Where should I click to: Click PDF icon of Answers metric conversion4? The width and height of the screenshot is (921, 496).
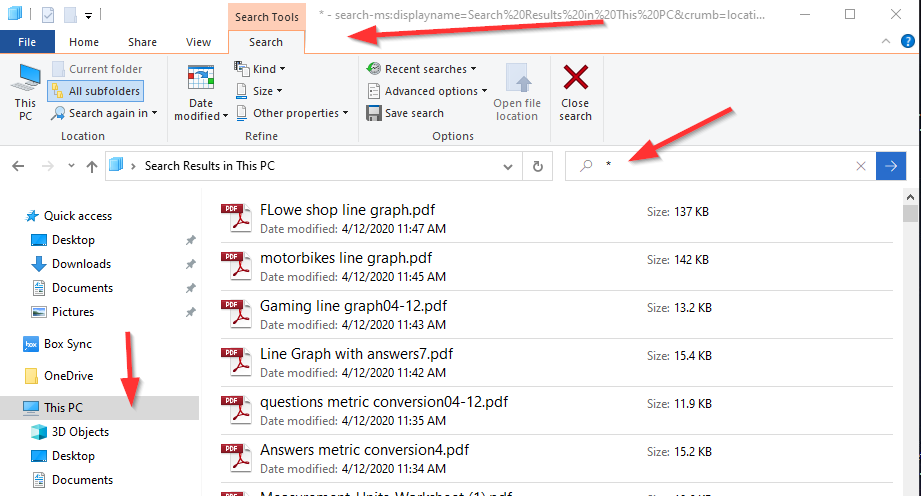[x=236, y=459]
